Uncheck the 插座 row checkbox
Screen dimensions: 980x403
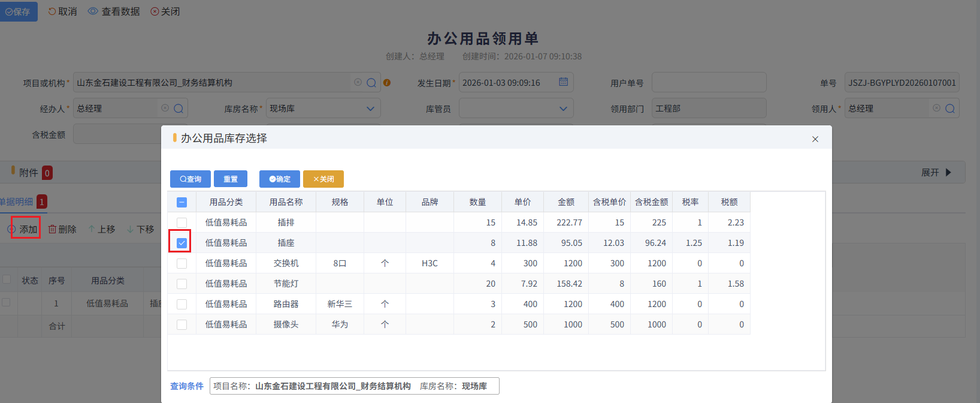point(182,243)
